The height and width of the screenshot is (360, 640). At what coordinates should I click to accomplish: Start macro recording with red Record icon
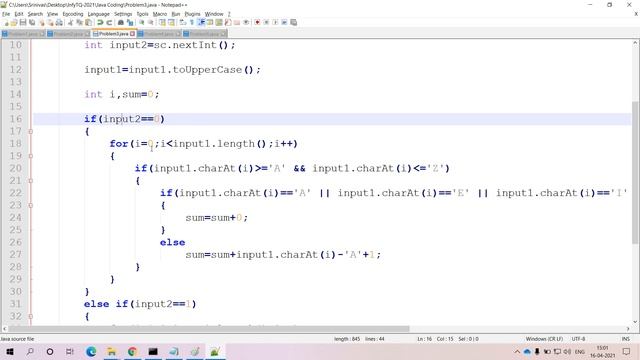(x=257, y=22)
